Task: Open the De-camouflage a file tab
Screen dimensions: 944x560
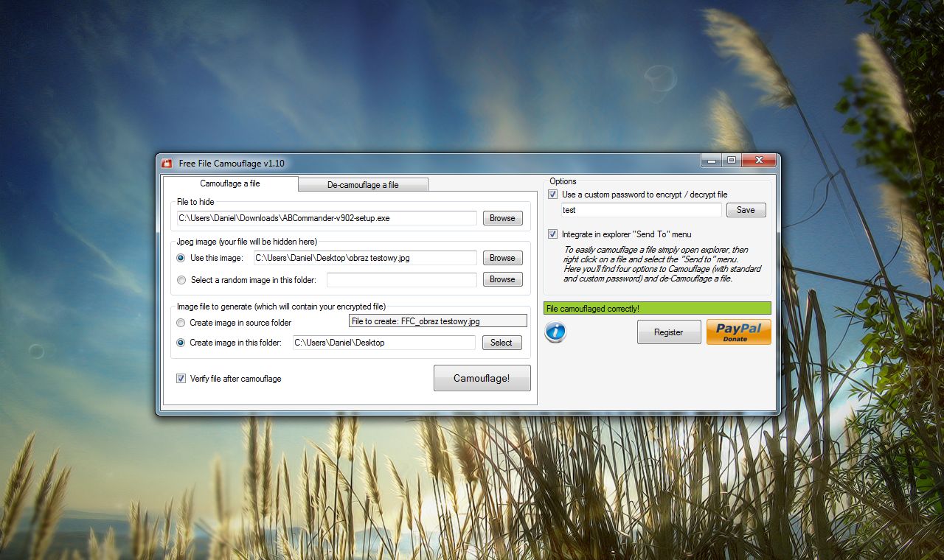Action: pos(363,185)
